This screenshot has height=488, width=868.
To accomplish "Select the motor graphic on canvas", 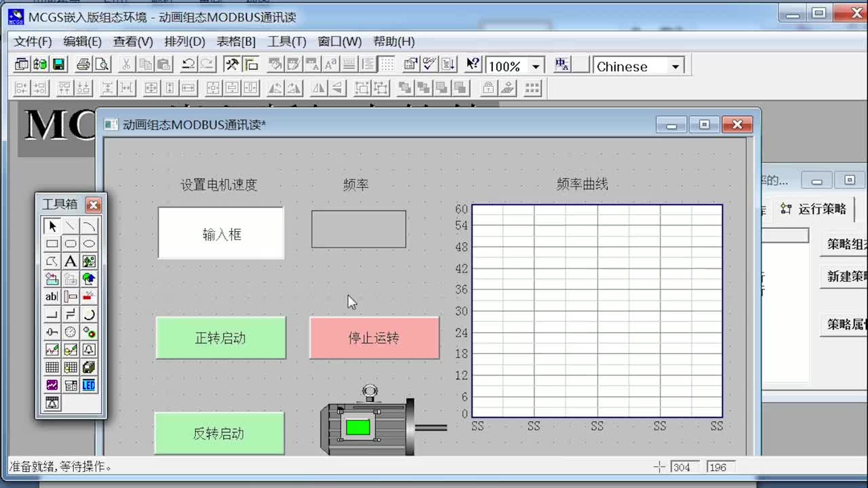I will (384, 420).
